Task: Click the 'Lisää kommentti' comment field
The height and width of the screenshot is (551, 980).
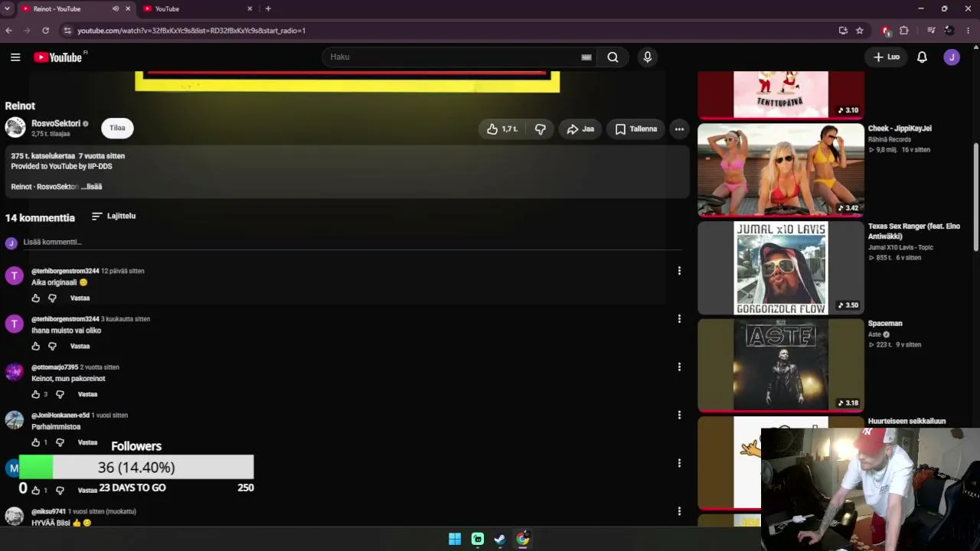Action: (x=352, y=243)
